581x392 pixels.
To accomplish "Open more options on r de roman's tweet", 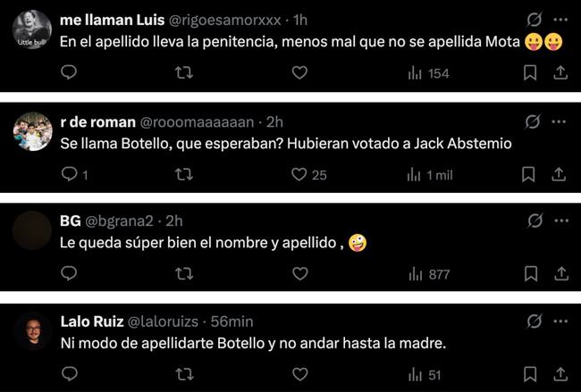I will pos(560,121).
